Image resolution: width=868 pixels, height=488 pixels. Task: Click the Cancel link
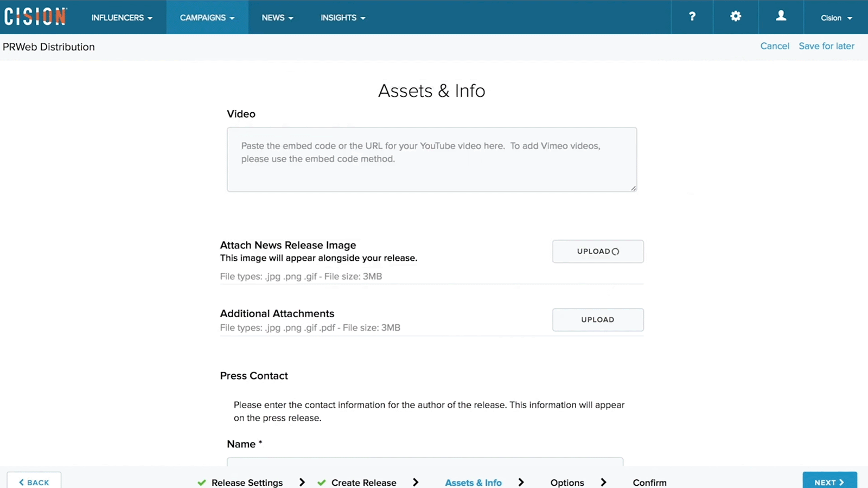point(775,46)
